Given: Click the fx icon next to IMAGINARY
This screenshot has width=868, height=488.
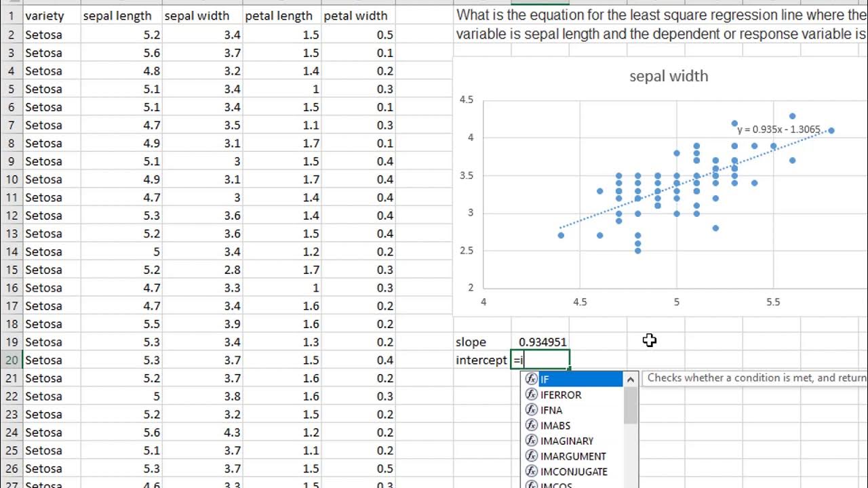Looking at the screenshot, I should [532, 441].
